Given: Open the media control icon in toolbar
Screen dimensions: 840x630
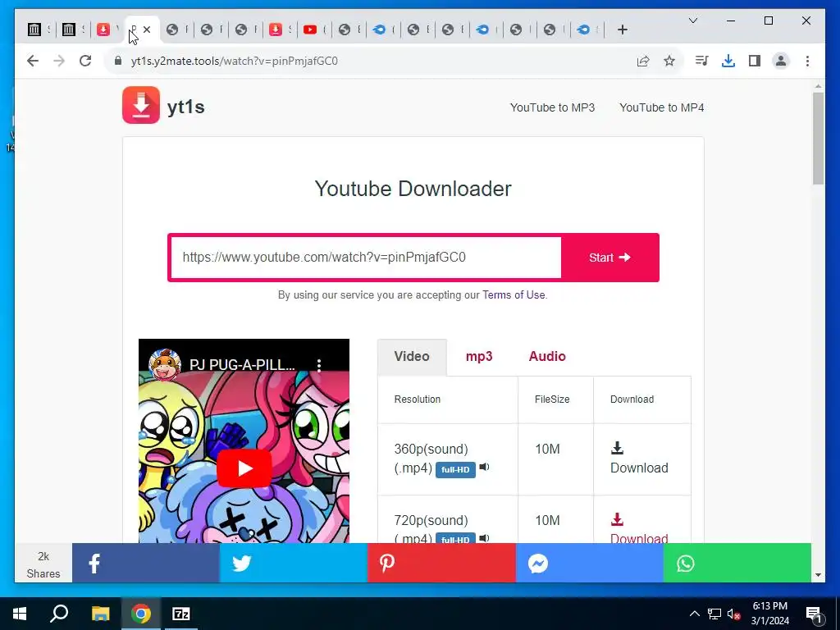Looking at the screenshot, I should tap(701, 61).
